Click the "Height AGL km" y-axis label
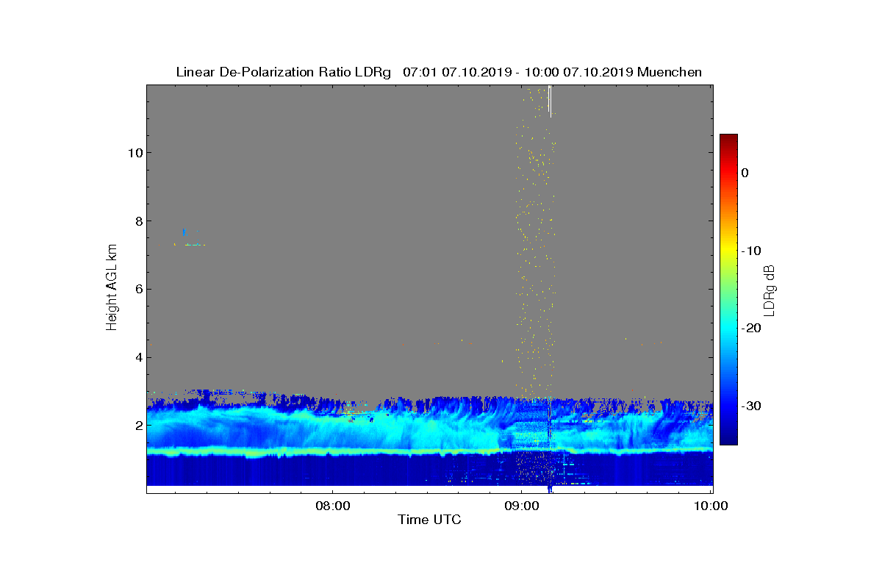The width and height of the screenshot is (882, 588). 112,288
